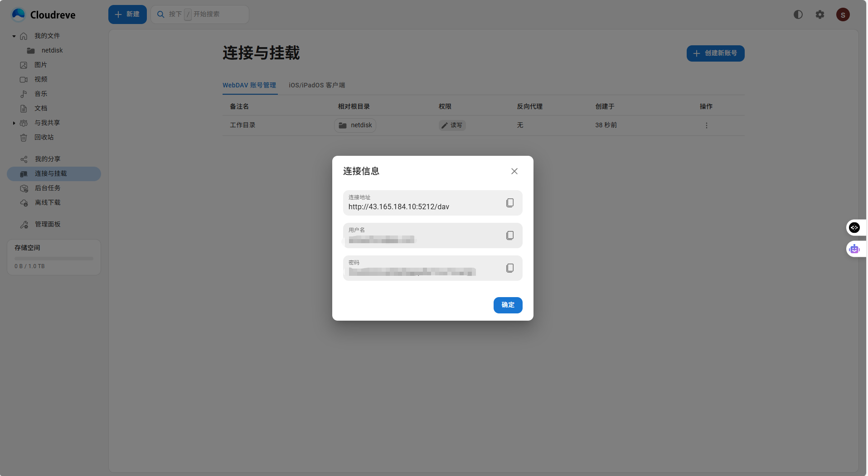Viewport: 868px width, 476px height.
Task: Open 回收站 trash in sidebar
Action: (x=44, y=137)
